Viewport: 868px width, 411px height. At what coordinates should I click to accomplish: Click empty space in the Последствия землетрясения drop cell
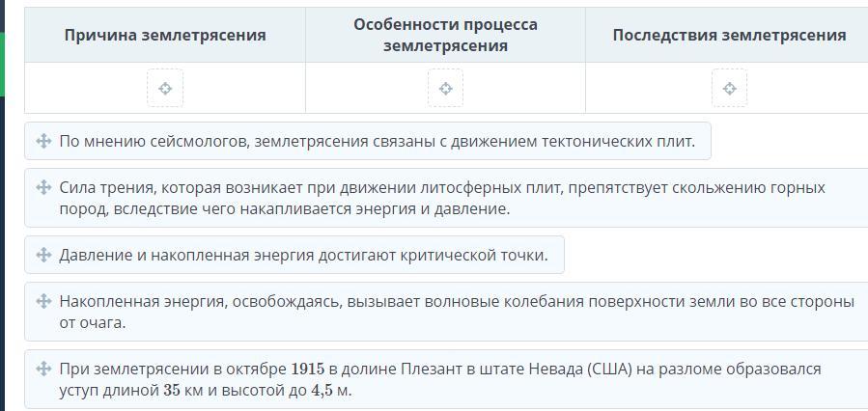pos(801,89)
